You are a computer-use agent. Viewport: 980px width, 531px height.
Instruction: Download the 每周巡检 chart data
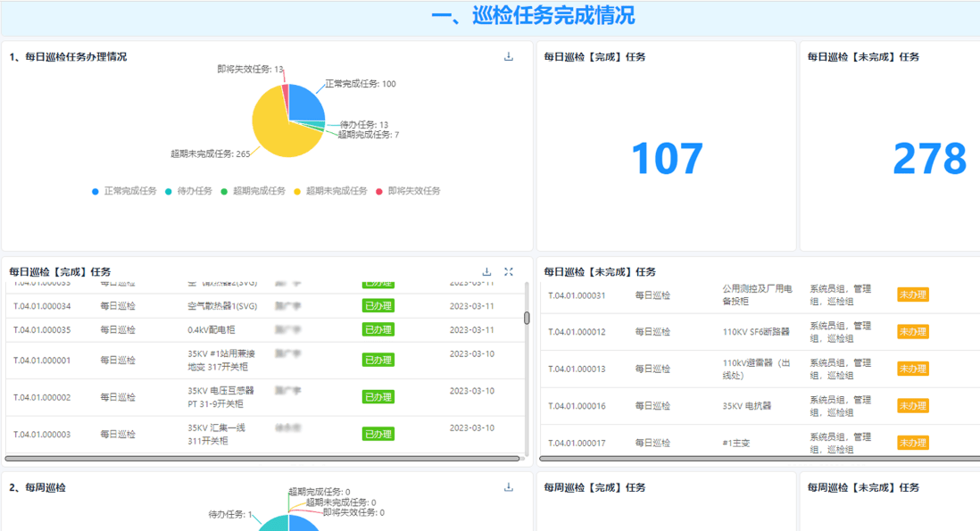[x=509, y=486]
